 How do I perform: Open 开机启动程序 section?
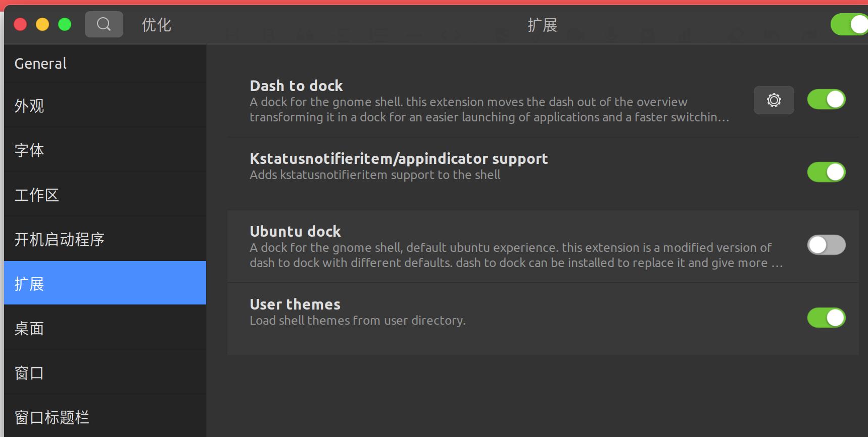click(105, 239)
